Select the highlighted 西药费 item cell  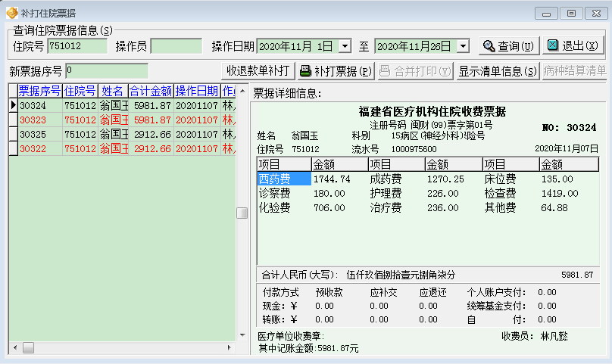[x=284, y=179]
